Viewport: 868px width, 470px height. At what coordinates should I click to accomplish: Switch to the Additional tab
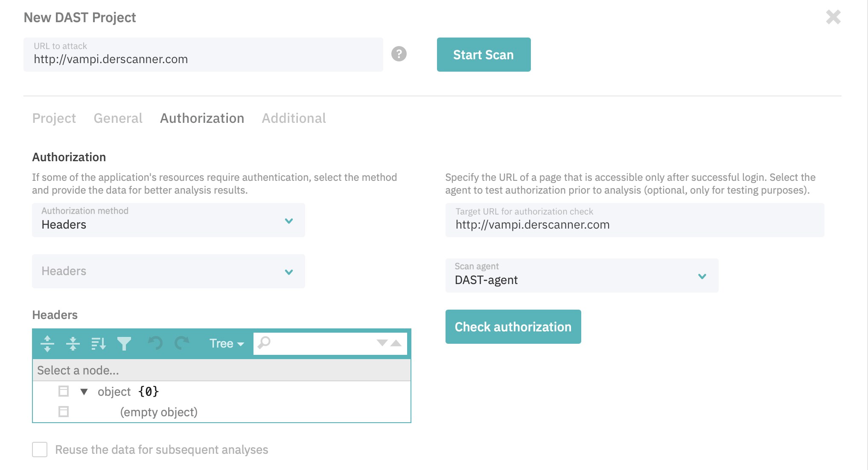(294, 118)
